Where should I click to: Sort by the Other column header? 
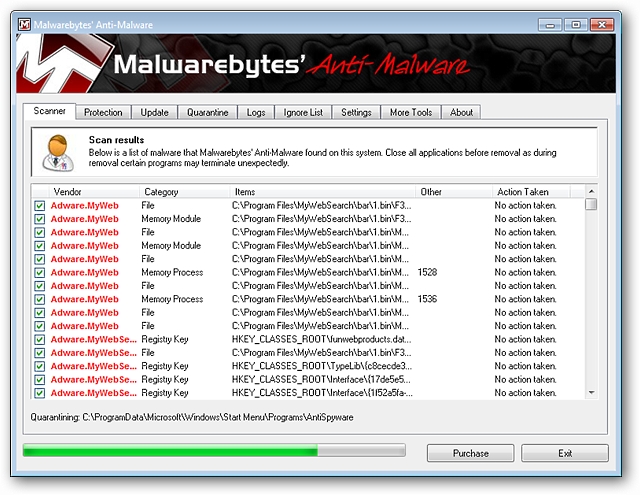(454, 192)
